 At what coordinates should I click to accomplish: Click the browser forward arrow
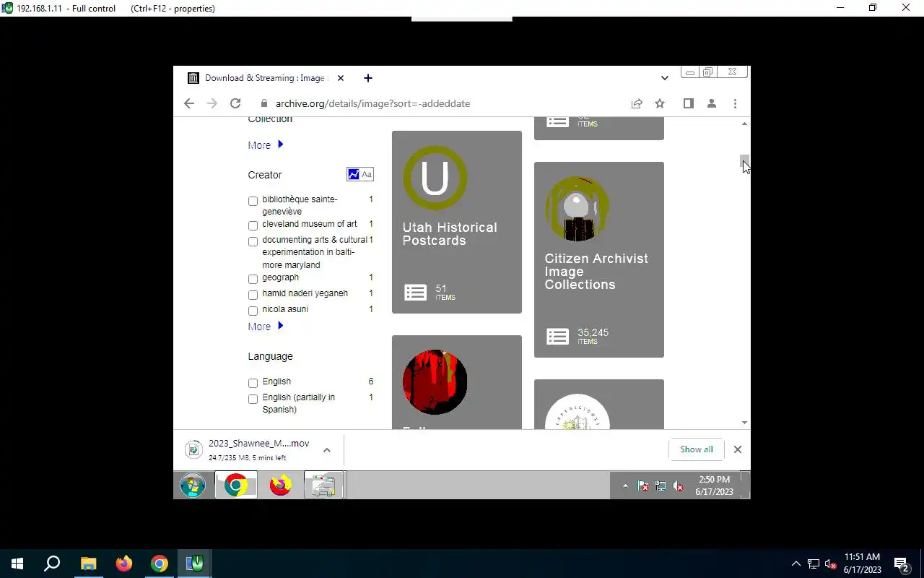212,103
